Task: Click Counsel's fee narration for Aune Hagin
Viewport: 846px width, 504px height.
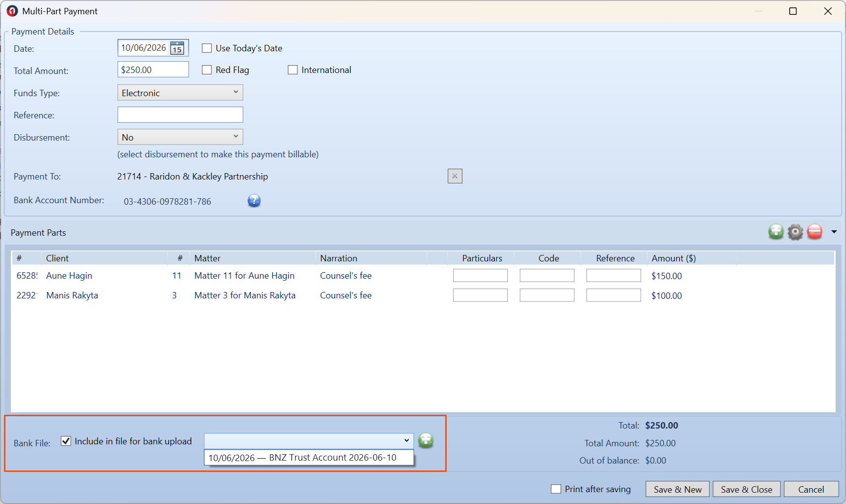Action: (346, 276)
